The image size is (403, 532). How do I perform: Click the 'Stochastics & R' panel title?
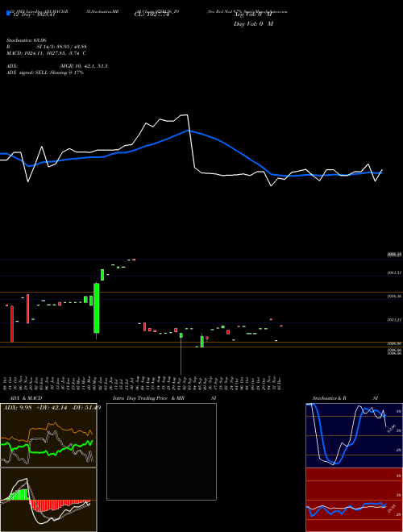click(x=330, y=398)
